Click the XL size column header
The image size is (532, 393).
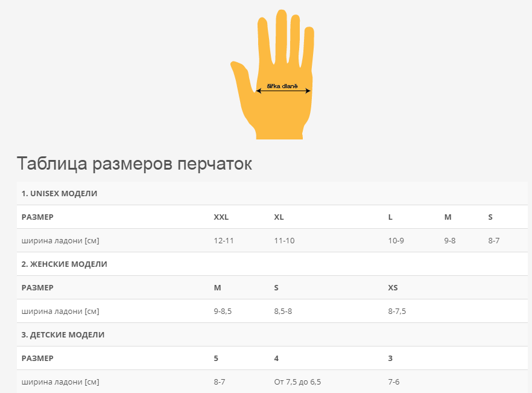click(279, 217)
